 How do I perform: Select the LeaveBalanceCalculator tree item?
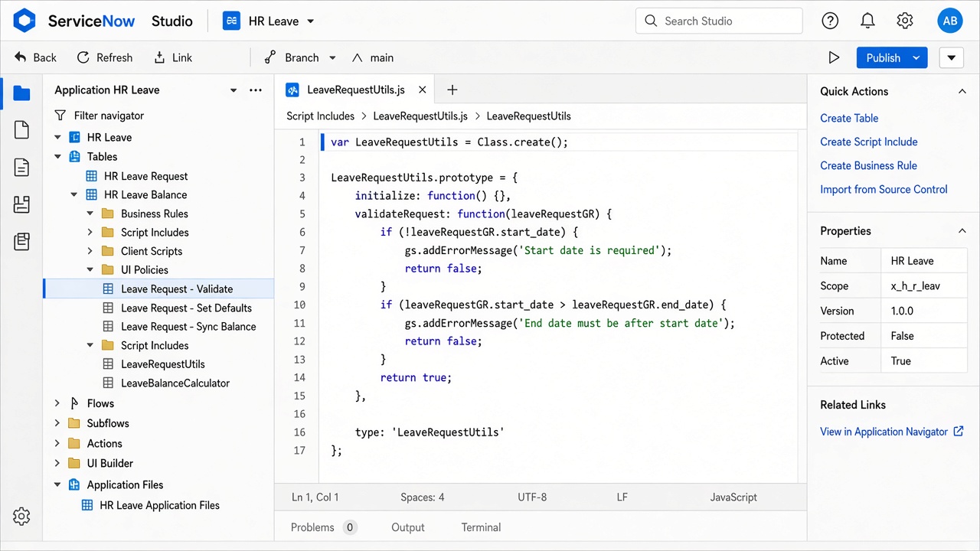(175, 383)
